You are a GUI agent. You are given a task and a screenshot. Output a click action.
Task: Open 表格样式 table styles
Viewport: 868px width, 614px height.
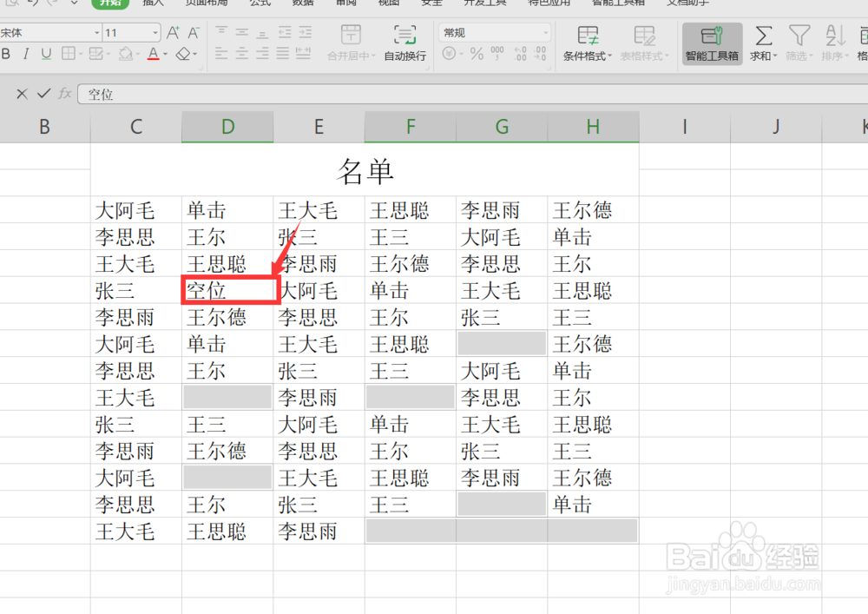[644, 43]
